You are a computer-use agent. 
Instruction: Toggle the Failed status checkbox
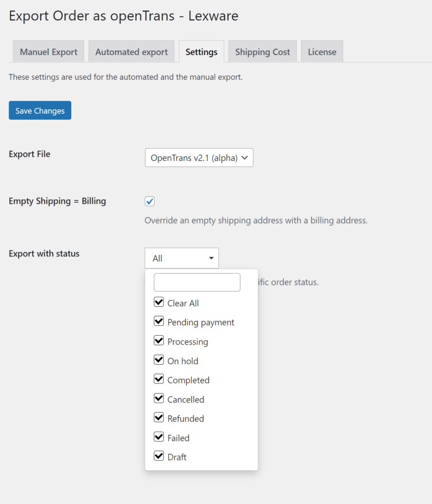[x=159, y=437]
